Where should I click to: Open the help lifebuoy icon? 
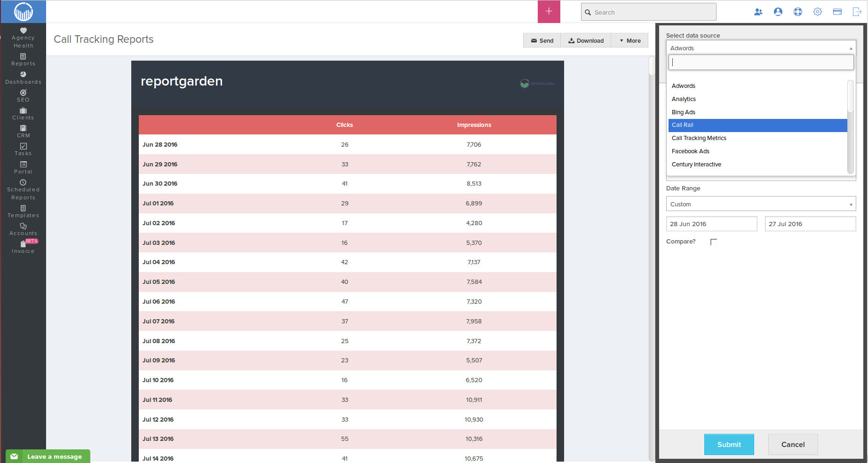tap(798, 12)
